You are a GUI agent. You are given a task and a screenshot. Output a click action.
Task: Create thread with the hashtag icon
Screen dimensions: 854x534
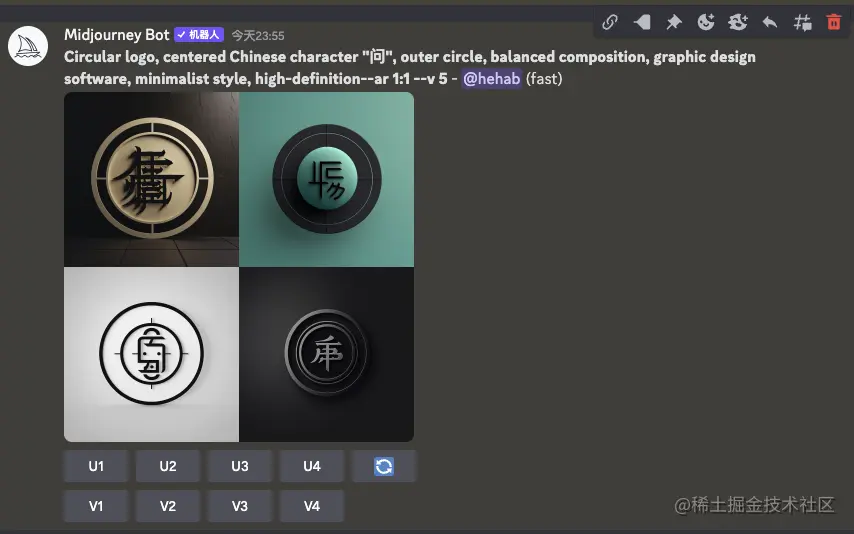click(802, 22)
